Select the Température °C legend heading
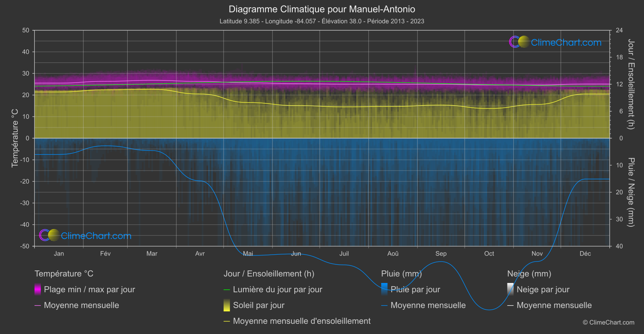 (x=64, y=274)
